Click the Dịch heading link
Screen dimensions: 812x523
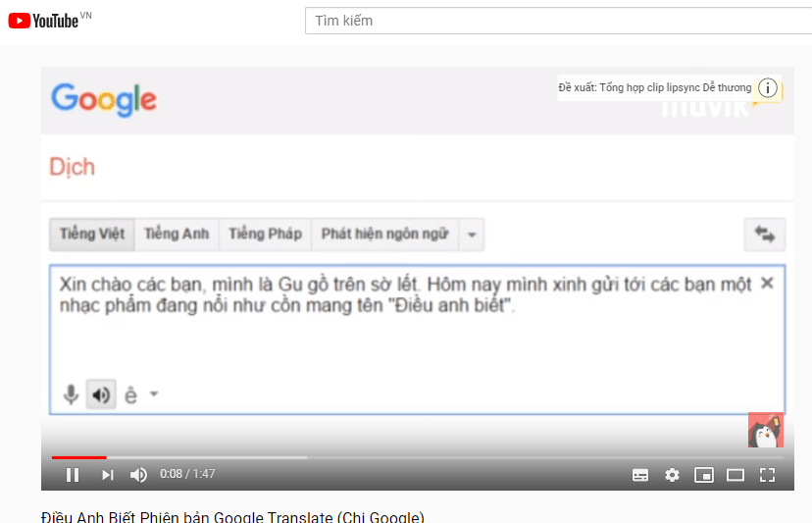click(72, 168)
